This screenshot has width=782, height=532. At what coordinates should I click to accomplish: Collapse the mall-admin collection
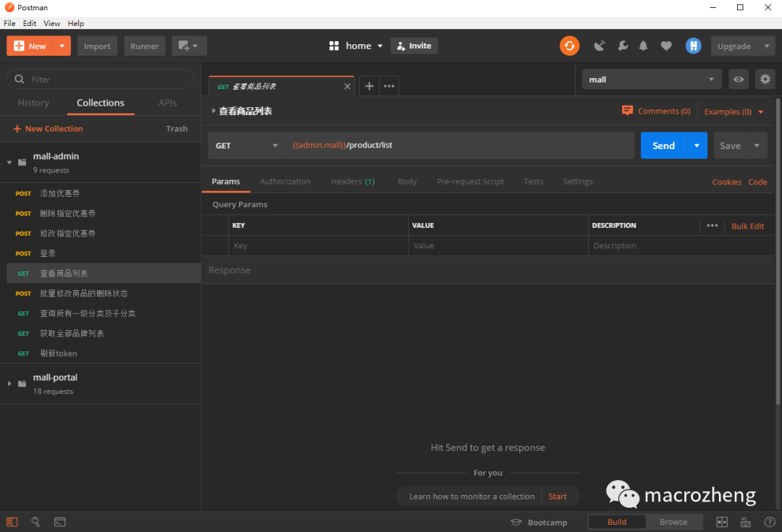pyautogui.click(x=9, y=163)
